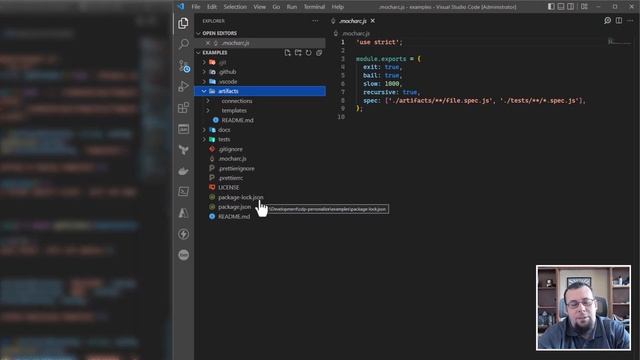640x360 pixels.
Task: Close the .mocharc.js editor tab
Action: 373,21
